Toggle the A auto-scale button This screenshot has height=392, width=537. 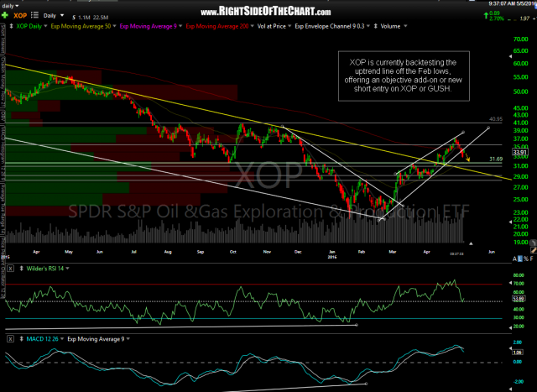pyautogui.click(x=514, y=259)
